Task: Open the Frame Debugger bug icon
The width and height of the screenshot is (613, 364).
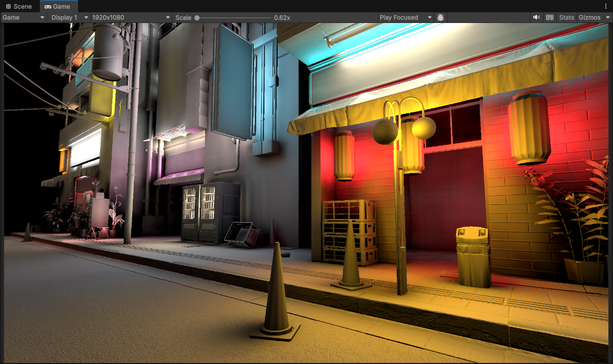Action: click(440, 17)
